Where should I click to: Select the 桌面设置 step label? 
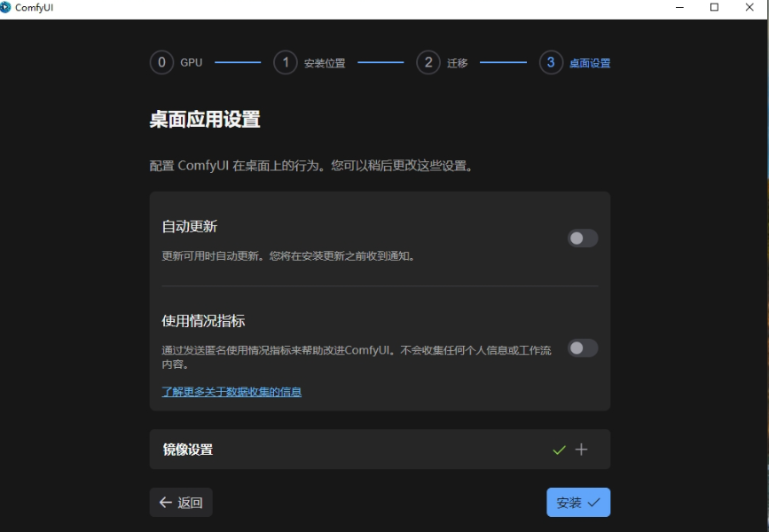590,64
